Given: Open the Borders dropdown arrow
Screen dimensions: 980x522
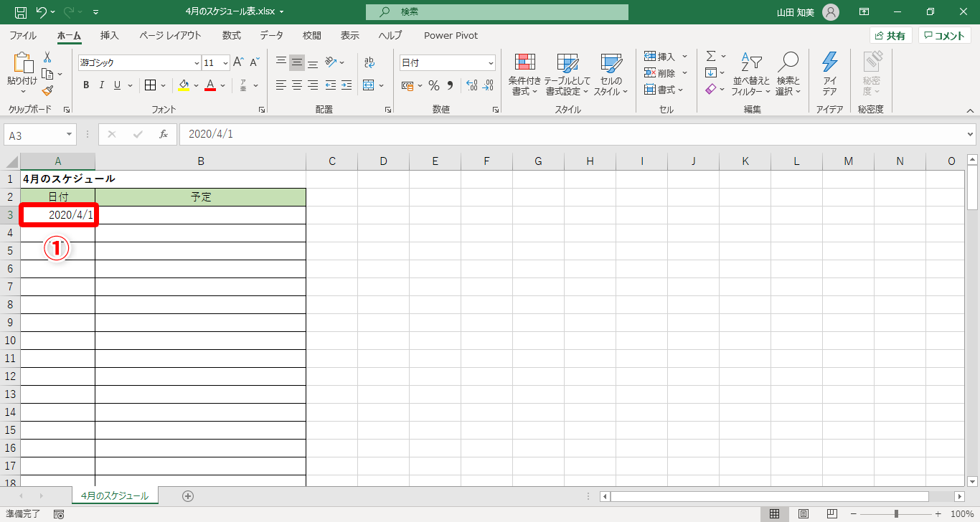Looking at the screenshot, I should pos(164,85).
